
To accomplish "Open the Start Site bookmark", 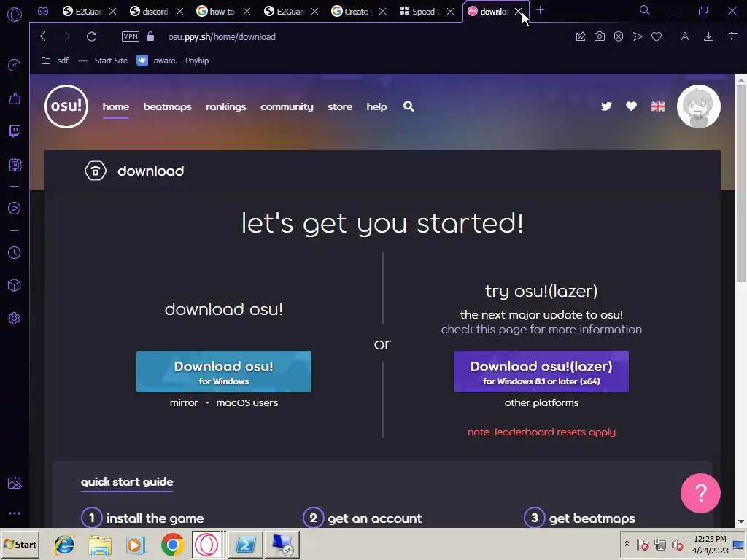I will 103,61.
